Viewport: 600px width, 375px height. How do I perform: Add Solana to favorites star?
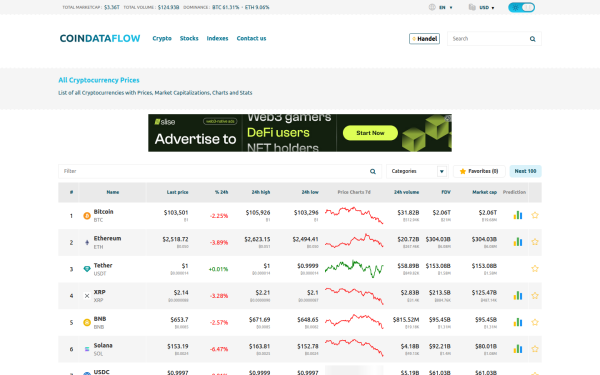[535, 349]
